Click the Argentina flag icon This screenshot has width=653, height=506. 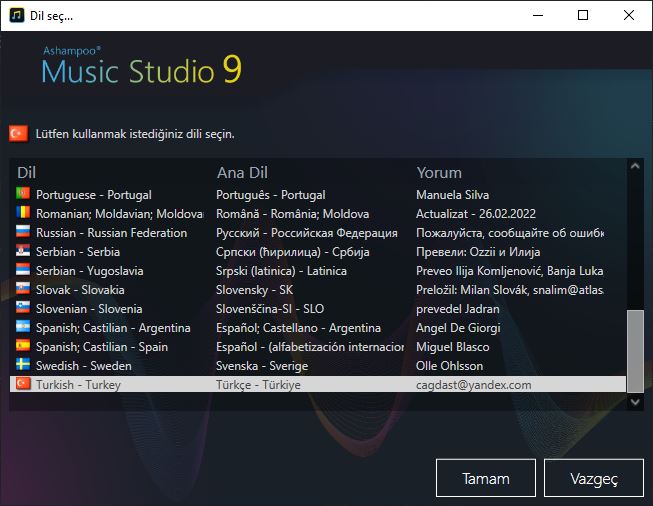pos(23,327)
